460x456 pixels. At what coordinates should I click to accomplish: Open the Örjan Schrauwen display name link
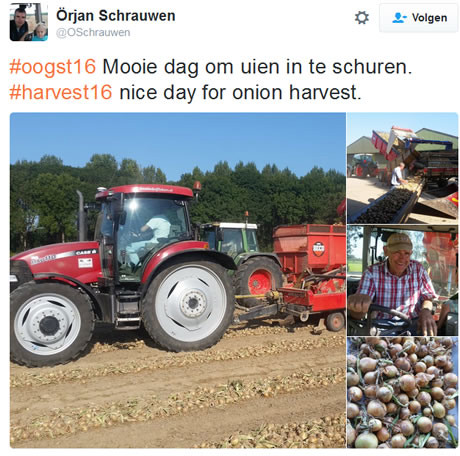tap(116, 16)
